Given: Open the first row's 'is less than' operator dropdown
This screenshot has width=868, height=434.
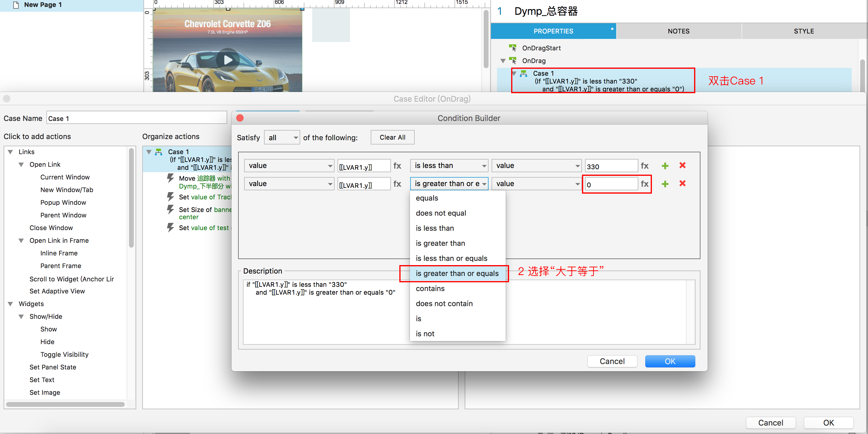Looking at the screenshot, I should click(x=449, y=166).
